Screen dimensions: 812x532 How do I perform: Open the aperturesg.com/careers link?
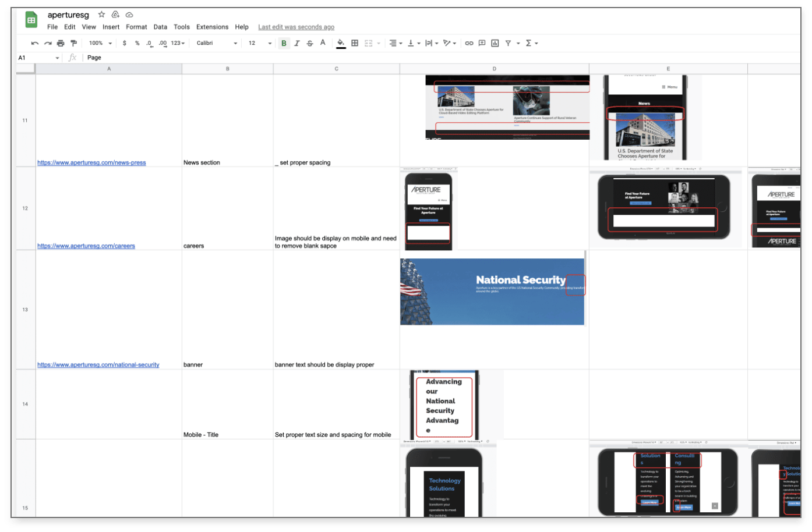86,246
